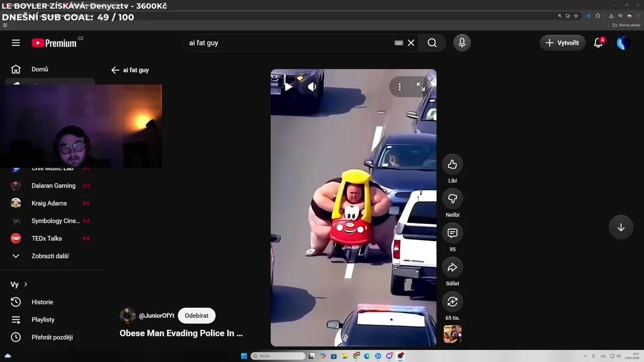Open the 95 comments panel
This screenshot has width=644, height=362.
point(452,233)
